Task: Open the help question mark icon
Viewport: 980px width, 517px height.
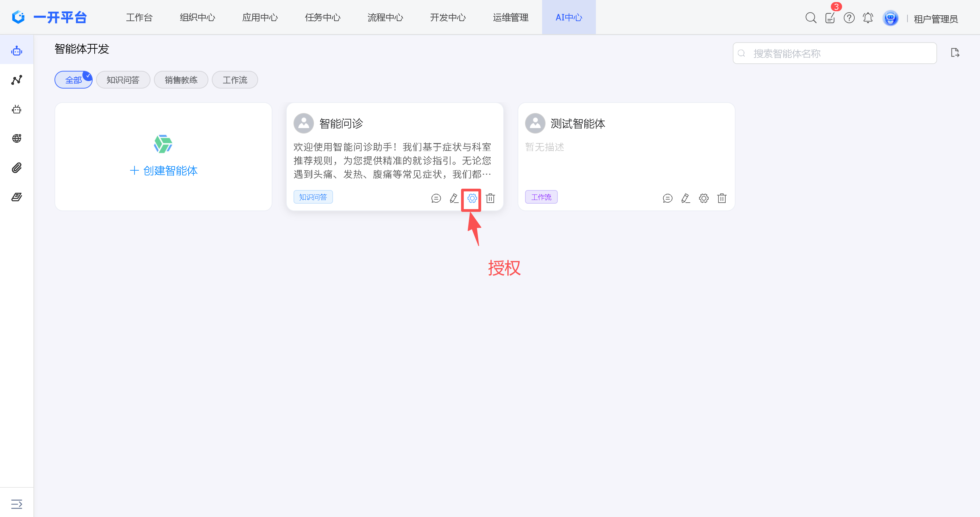Action: tap(849, 17)
